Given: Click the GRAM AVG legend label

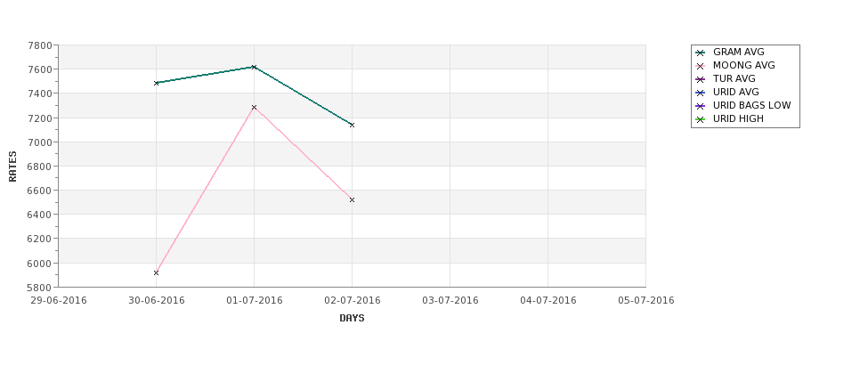Looking at the screenshot, I should coord(738,52).
